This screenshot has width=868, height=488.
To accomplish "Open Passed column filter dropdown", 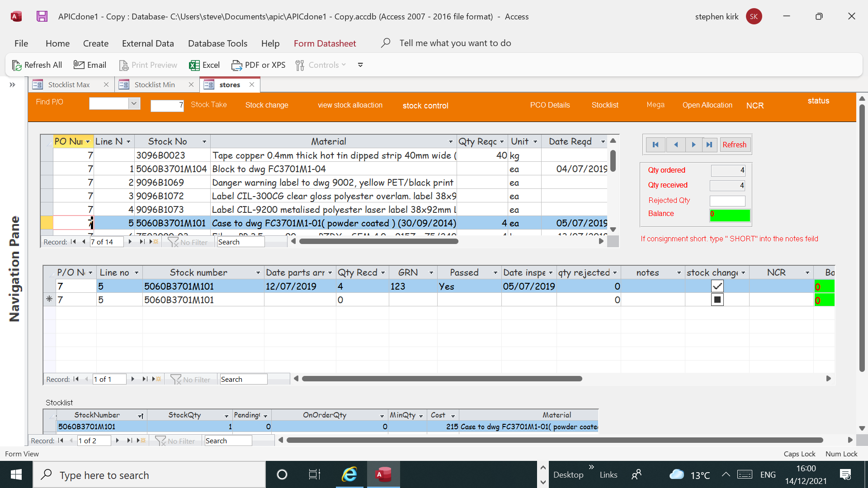I will [495, 273].
